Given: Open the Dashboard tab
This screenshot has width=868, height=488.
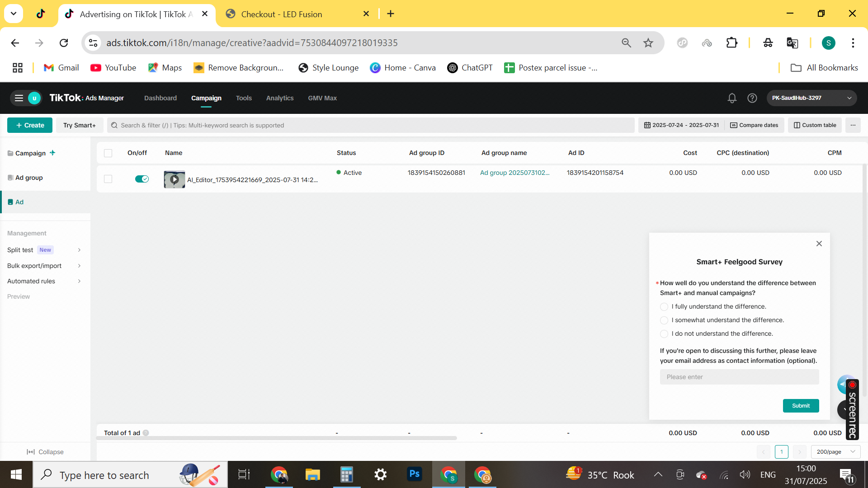Looking at the screenshot, I should pos(160,98).
